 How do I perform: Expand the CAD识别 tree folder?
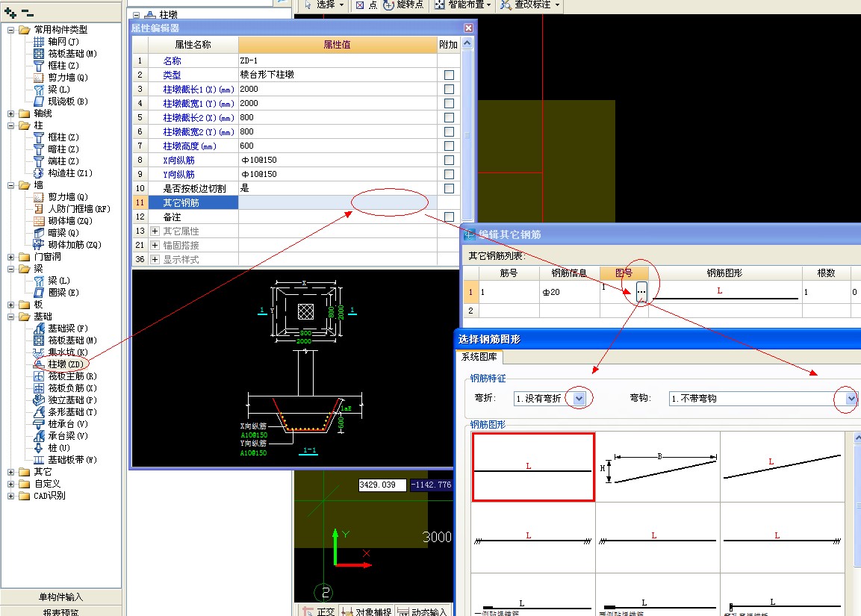point(10,496)
